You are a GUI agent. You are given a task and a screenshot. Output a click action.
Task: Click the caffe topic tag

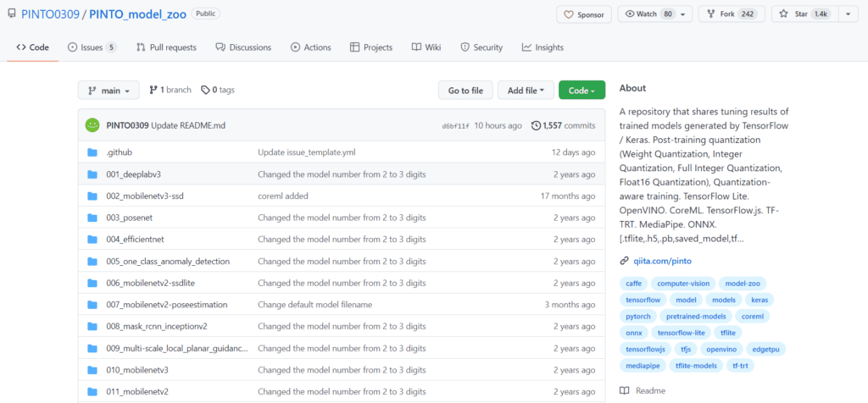click(634, 284)
